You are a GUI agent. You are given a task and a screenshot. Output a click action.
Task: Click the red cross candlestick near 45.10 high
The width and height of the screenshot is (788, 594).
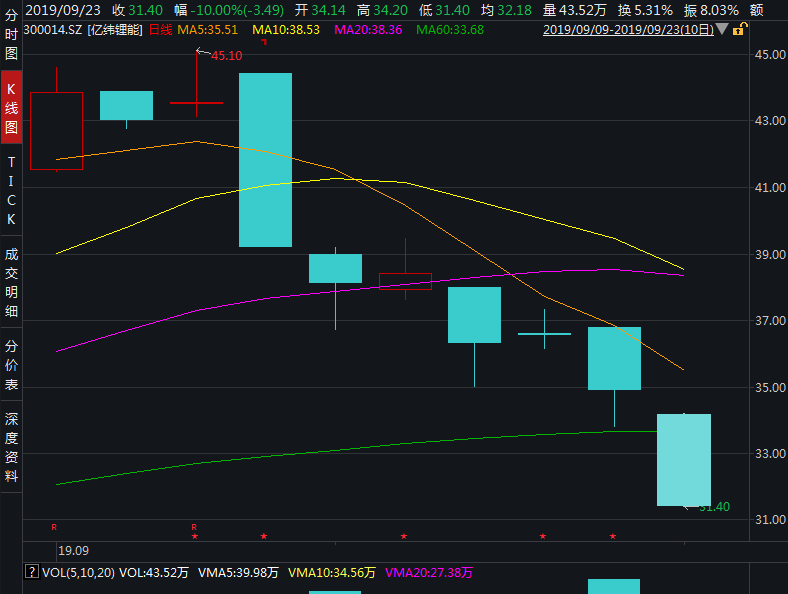coord(196,102)
